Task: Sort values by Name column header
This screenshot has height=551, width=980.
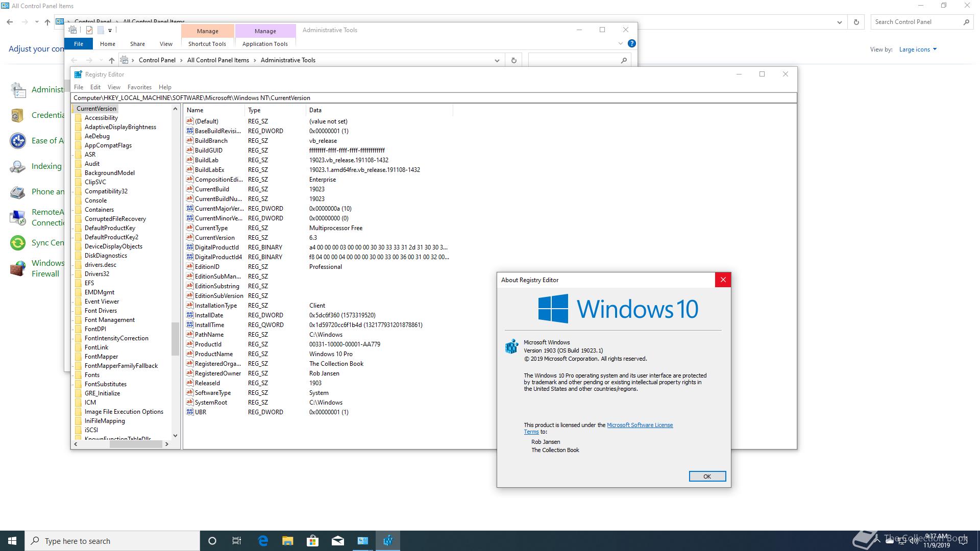Action: tap(214, 110)
